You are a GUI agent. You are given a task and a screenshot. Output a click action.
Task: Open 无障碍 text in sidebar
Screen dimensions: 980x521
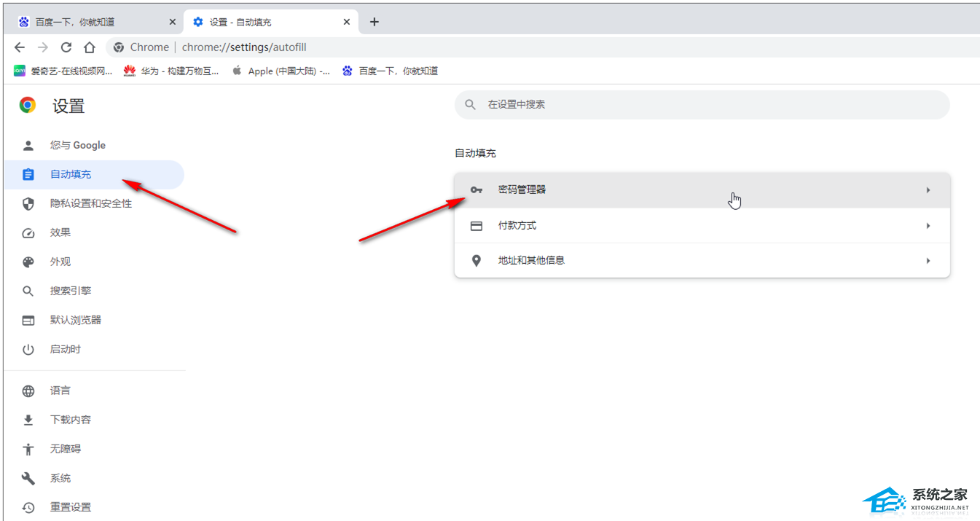click(x=66, y=449)
